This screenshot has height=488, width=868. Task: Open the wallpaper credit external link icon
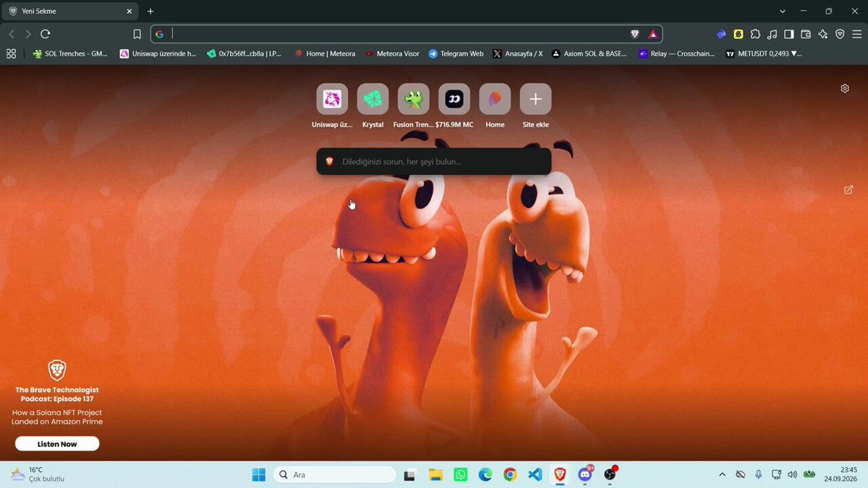848,189
